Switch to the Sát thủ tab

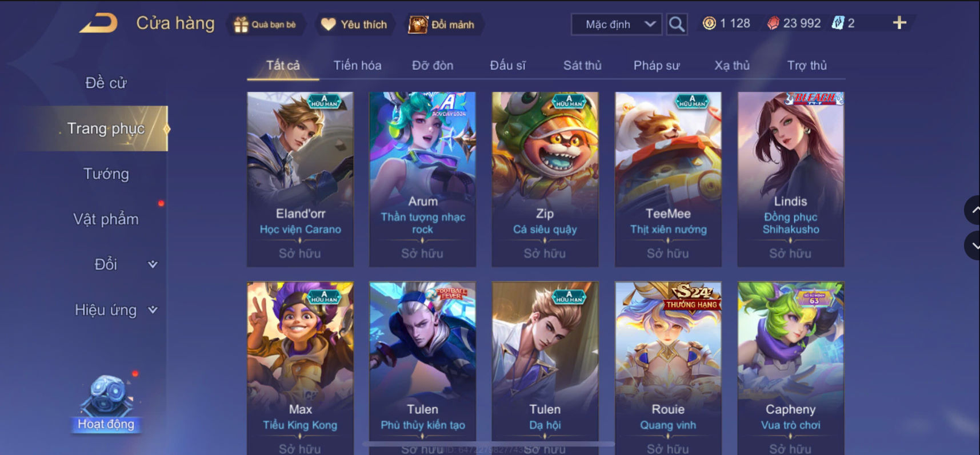coord(582,66)
